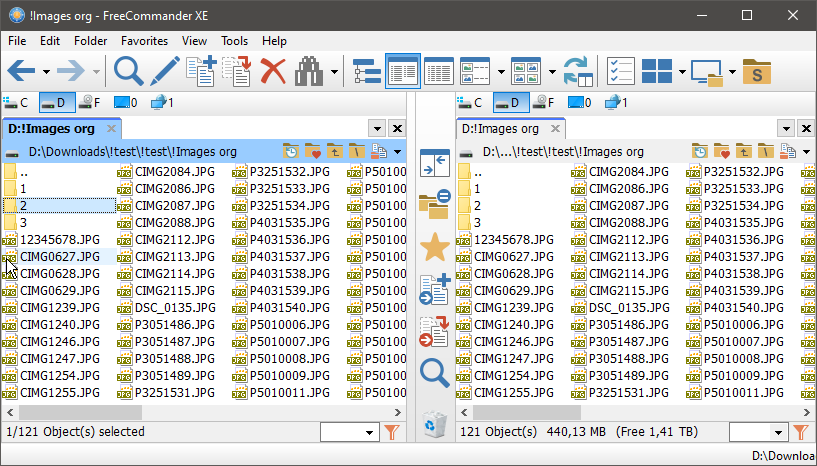Viewport: 817px width, 466px height.
Task: Select drive 0 in left panel
Action: coord(126,103)
